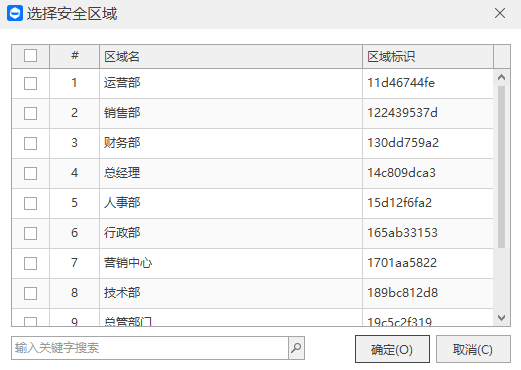Viewport: 521px width, 370px height.
Task: Check the box for 营销中心
Action: pos(30,263)
